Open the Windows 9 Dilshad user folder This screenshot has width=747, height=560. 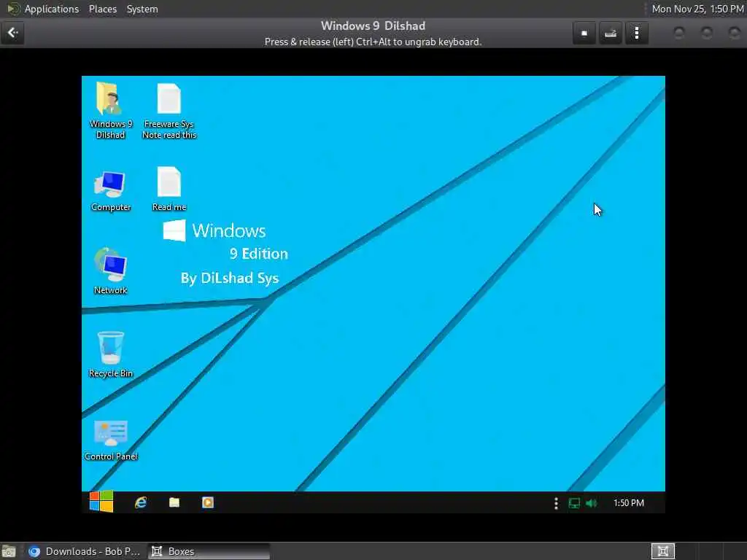pyautogui.click(x=111, y=110)
